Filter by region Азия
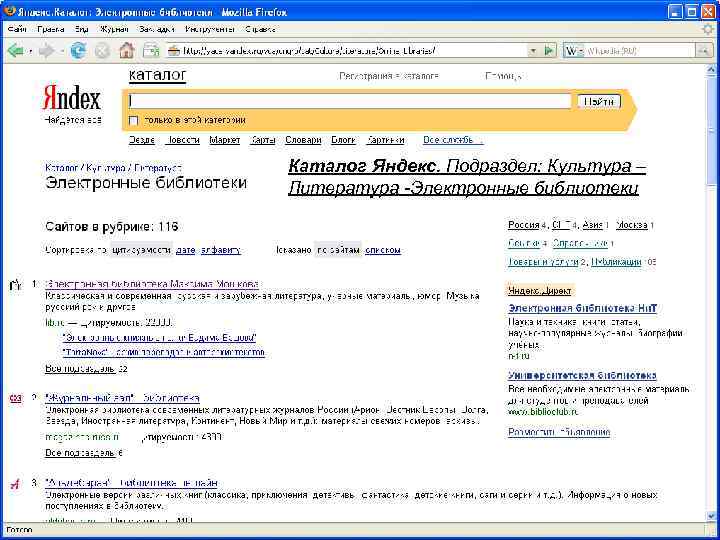Screen dimensions: 720x540 592,225
